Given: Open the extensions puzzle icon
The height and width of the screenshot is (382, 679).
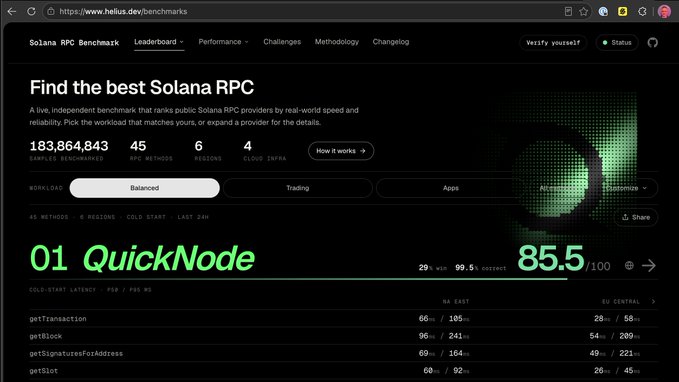Looking at the screenshot, I should click(x=642, y=12).
